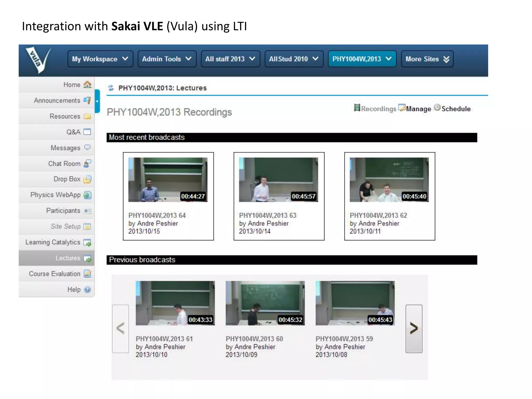Open PHY1004W,2013 61 title link
532x399 pixels.
click(x=164, y=339)
